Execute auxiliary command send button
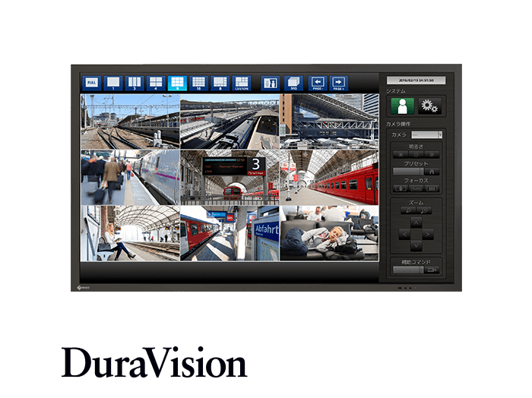The height and width of the screenshot is (398, 532). click(x=432, y=270)
